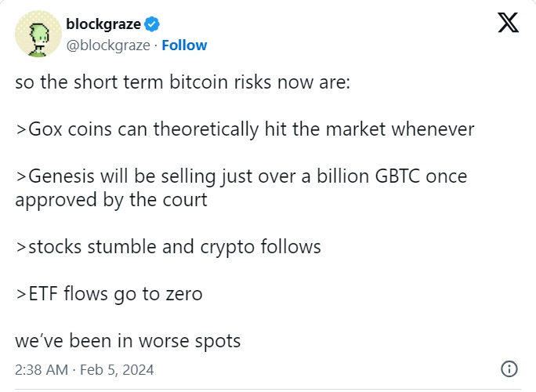Click the X logo icon
This screenshot has width=536, height=392.
click(x=508, y=23)
